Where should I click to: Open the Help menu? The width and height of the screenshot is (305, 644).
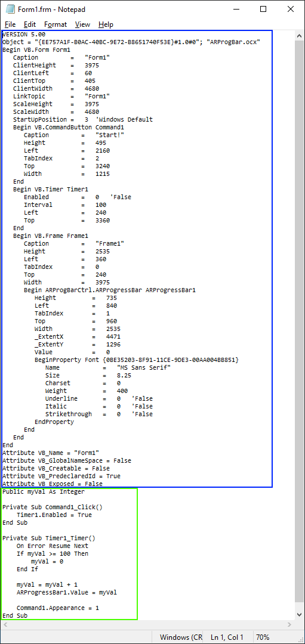(x=106, y=24)
